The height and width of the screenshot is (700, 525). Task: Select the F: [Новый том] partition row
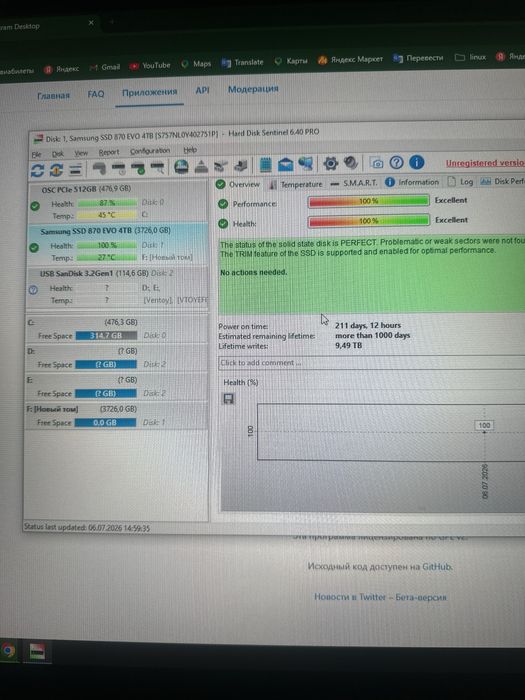coord(117,416)
